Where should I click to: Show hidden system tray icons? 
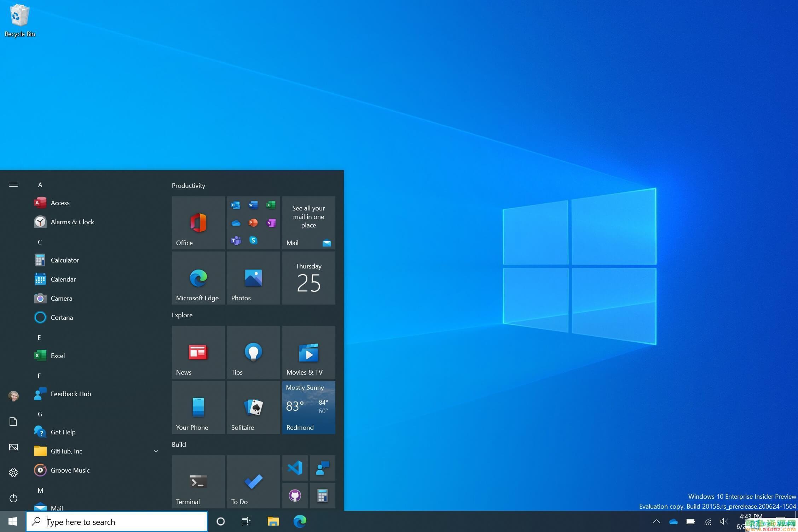(x=656, y=521)
